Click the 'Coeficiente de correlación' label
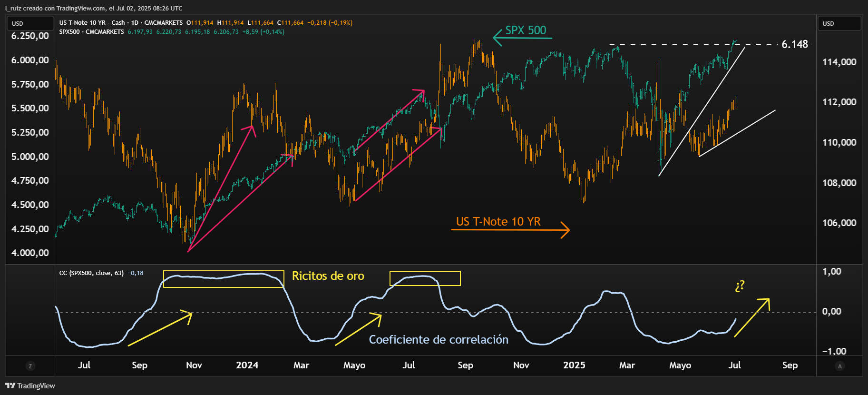This screenshot has width=868, height=395. coord(439,339)
